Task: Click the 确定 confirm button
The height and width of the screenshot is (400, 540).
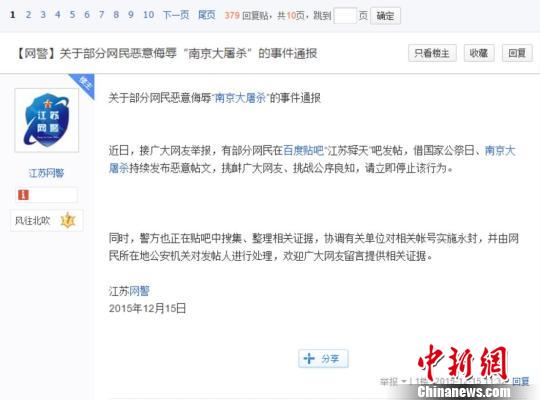Action: coord(385,16)
